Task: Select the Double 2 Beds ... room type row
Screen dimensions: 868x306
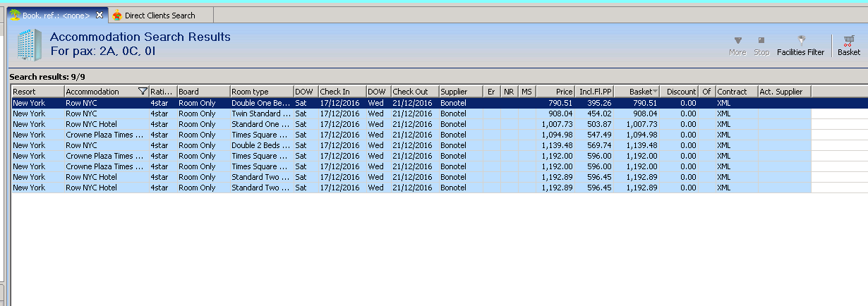Action: coord(261,145)
